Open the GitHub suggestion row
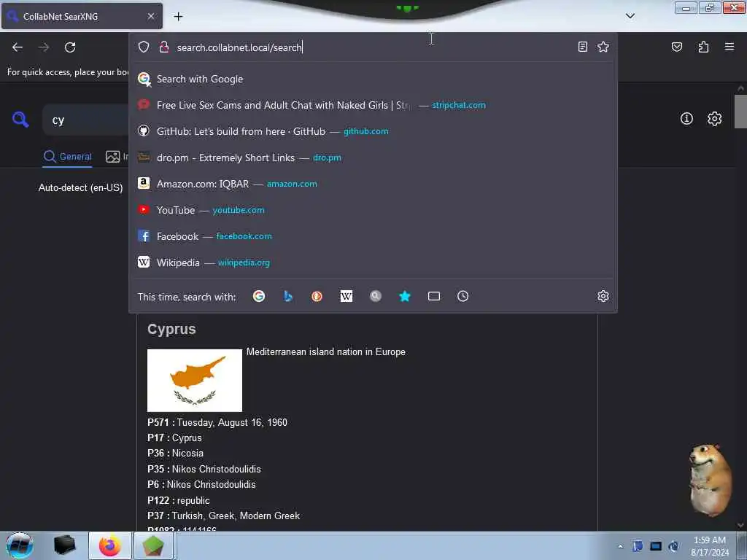This screenshot has width=747, height=560. point(373,131)
